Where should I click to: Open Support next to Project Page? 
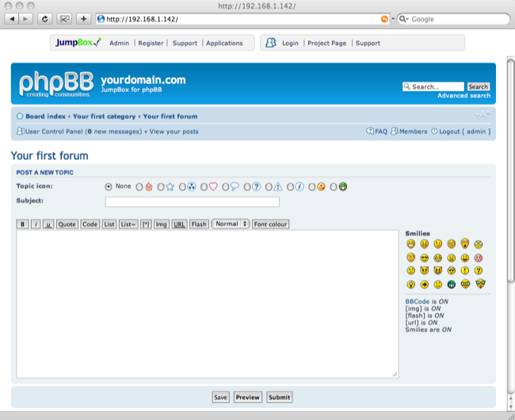point(368,43)
